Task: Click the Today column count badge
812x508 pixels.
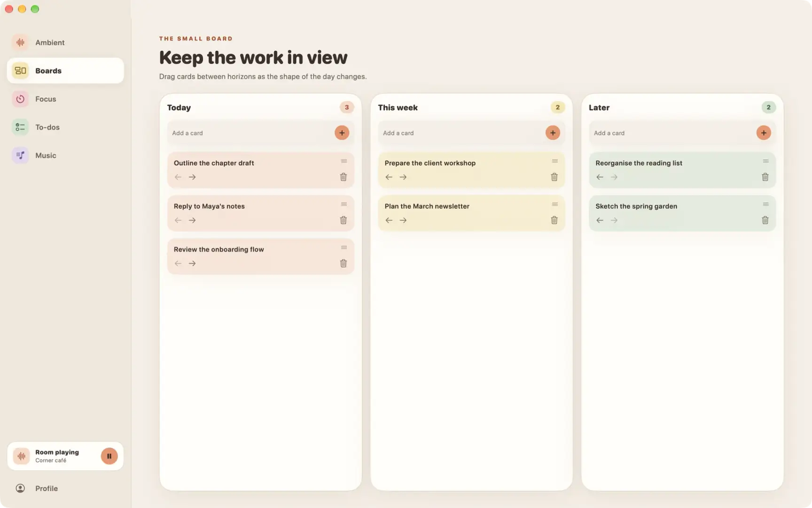Action: [x=347, y=107]
